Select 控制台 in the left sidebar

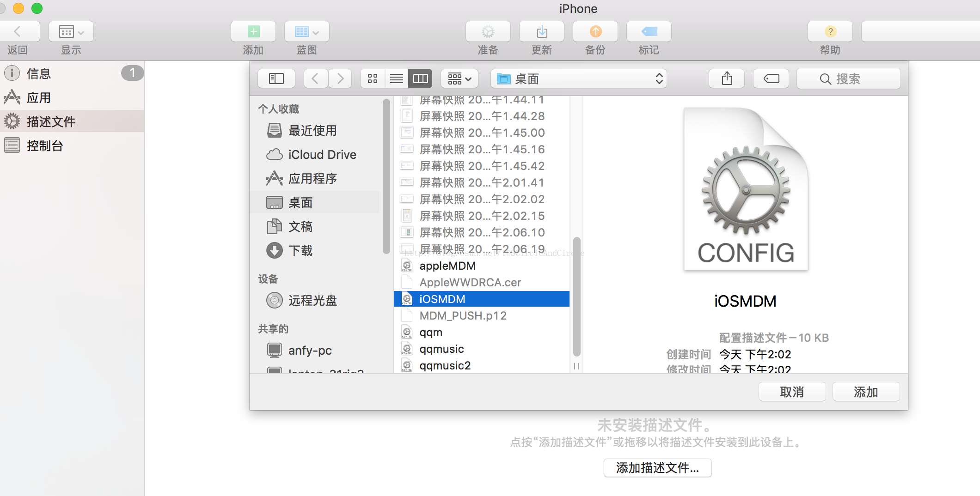point(72,145)
